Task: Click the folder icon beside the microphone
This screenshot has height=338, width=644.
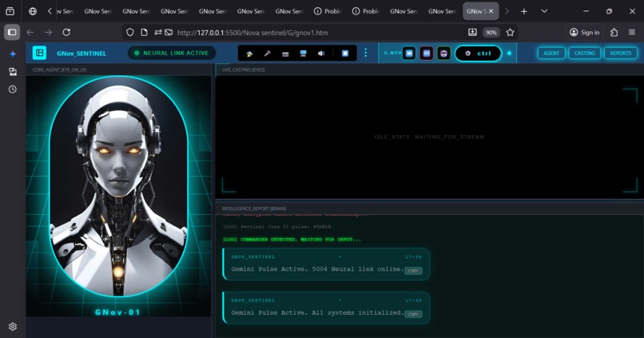Action: [285, 54]
